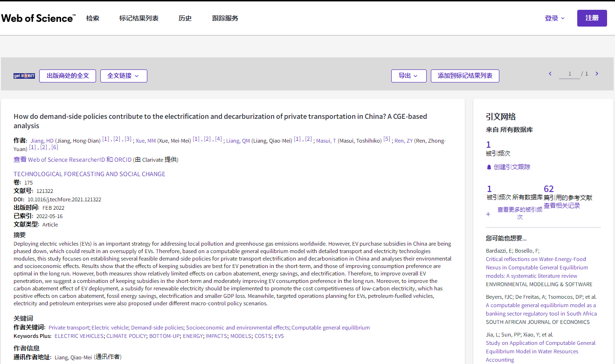The height and width of the screenshot is (364, 615).
Task: Open author link Jiang, HD
Action: coord(42,141)
